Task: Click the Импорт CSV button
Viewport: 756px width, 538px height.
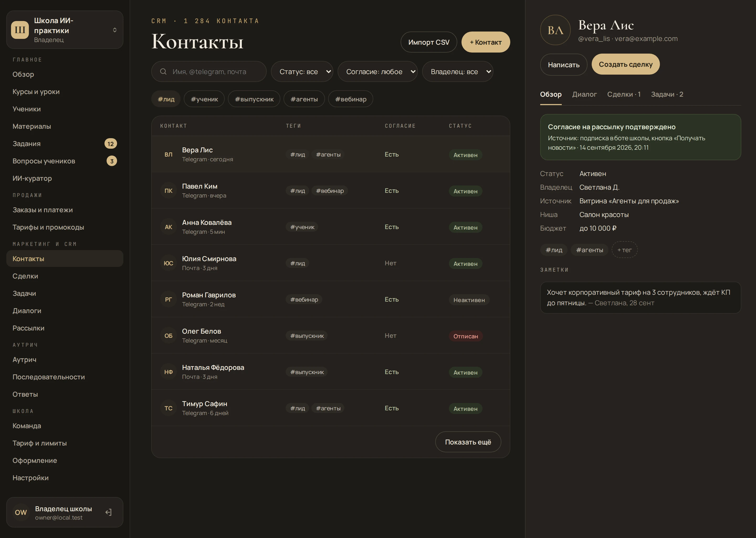Action: (x=429, y=42)
